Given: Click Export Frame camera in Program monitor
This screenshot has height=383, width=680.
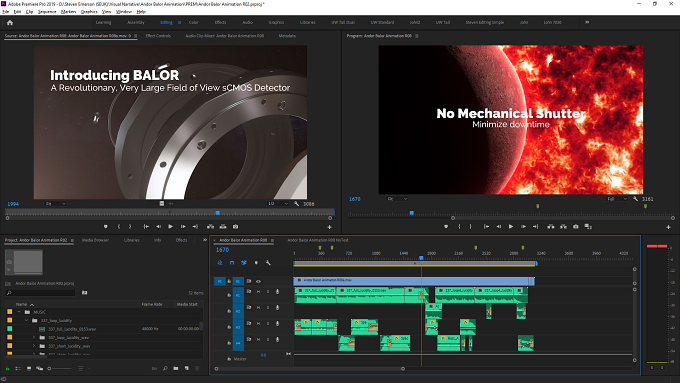Looking at the screenshot, I should [x=575, y=226].
